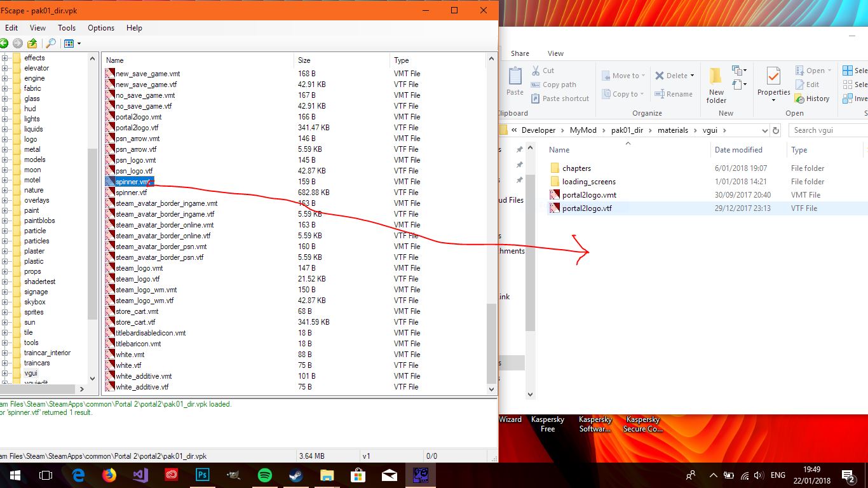Expand the engine folder node

click(x=4, y=78)
